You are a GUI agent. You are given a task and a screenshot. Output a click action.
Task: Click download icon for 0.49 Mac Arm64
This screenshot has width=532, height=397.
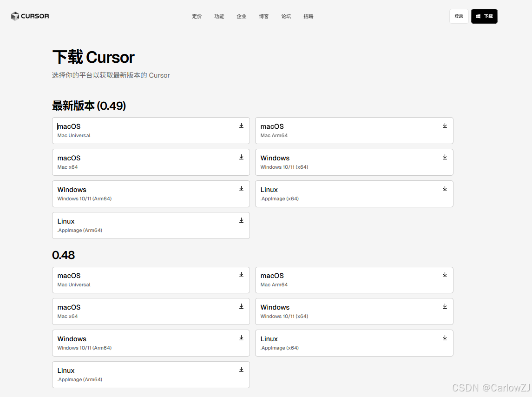click(445, 126)
